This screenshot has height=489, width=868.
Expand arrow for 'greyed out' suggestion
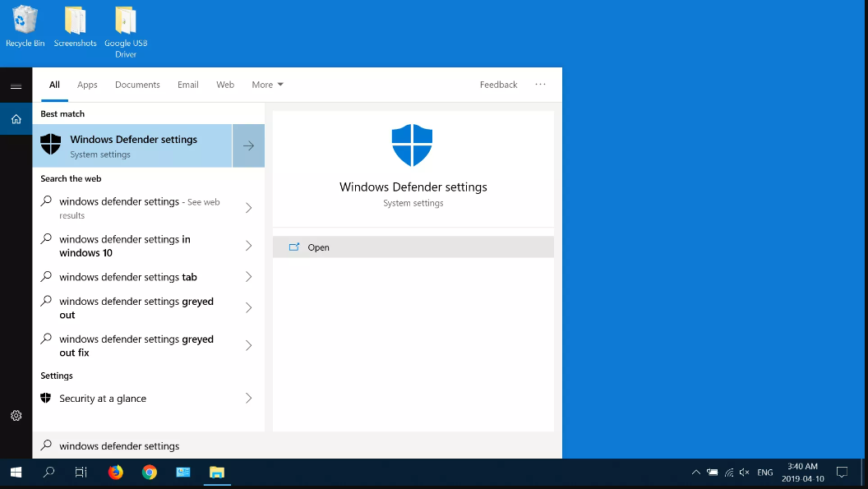coord(248,308)
